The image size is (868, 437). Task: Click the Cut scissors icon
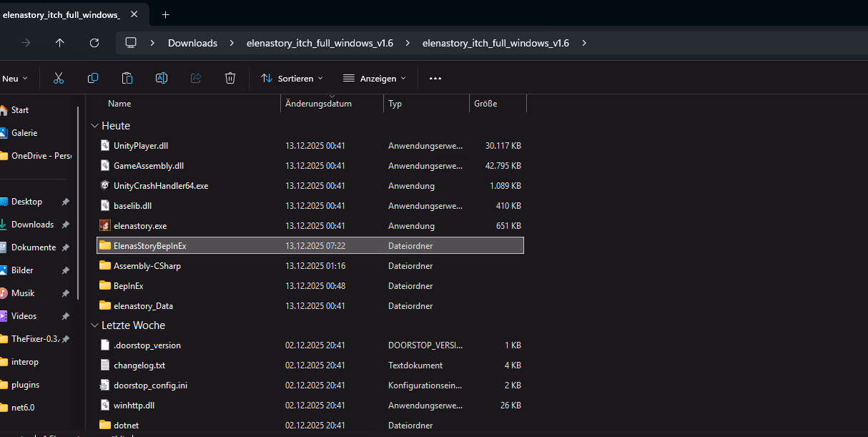pos(59,78)
